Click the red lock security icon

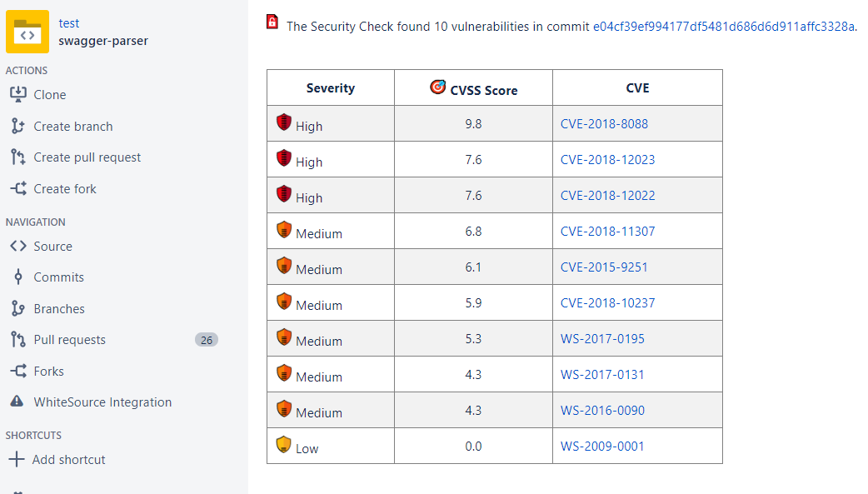click(272, 22)
